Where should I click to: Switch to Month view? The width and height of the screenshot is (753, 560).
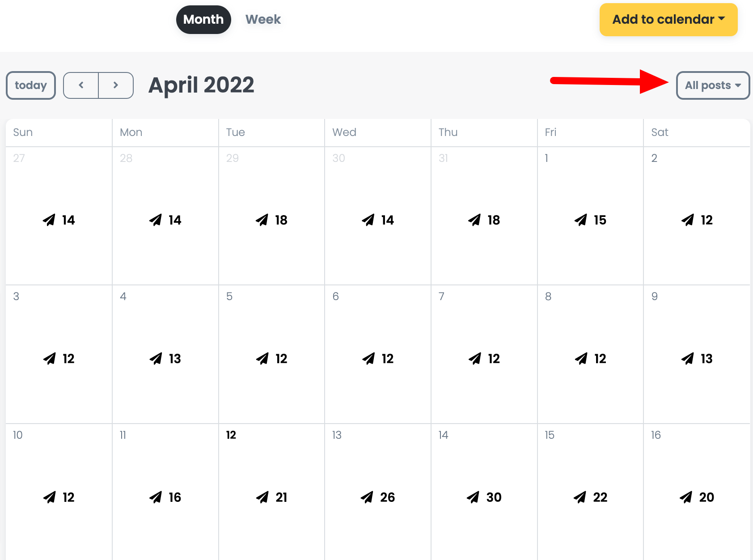[203, 20]
